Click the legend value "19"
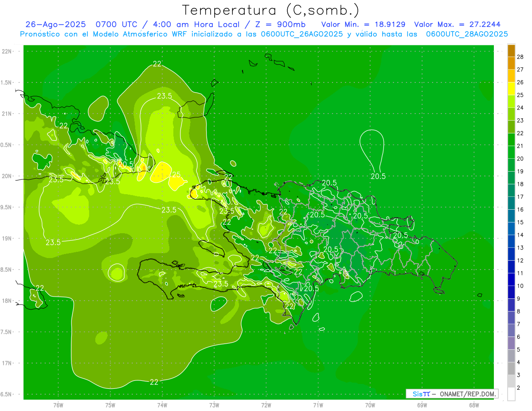 click(x=520, y=171)
